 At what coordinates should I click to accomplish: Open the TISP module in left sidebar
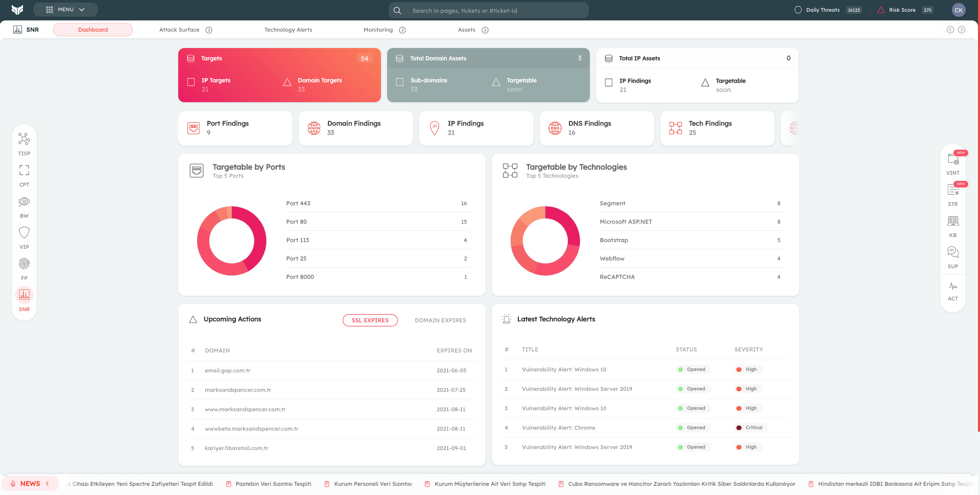pos(24,139)
